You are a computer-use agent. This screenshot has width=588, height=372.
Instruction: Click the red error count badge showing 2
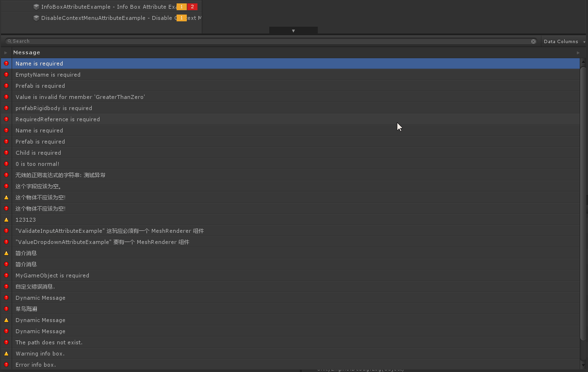click(x=192, y=7)
